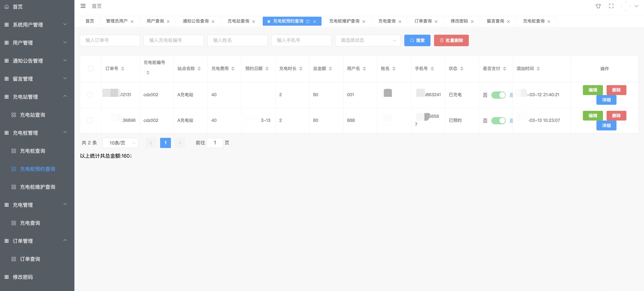Focus the 输入充电桩编号 search field
Viewport: 644px width, 291px height.
point(173,40)
